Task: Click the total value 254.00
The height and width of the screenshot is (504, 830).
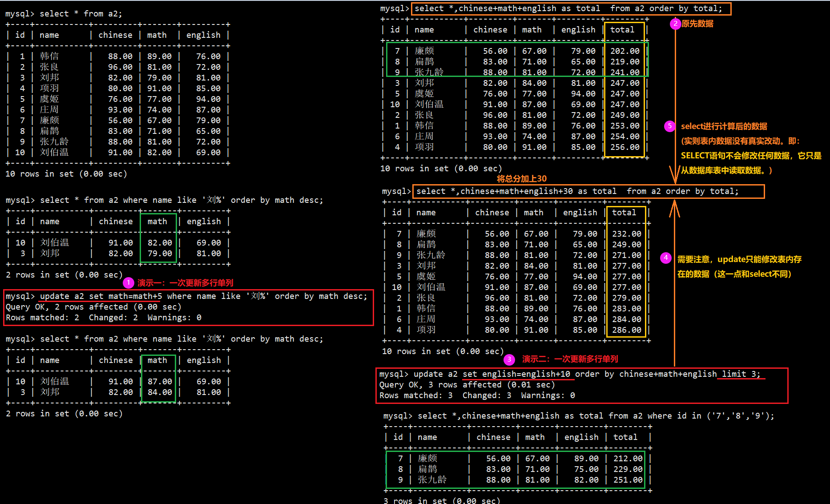Action: pos(625,137)
